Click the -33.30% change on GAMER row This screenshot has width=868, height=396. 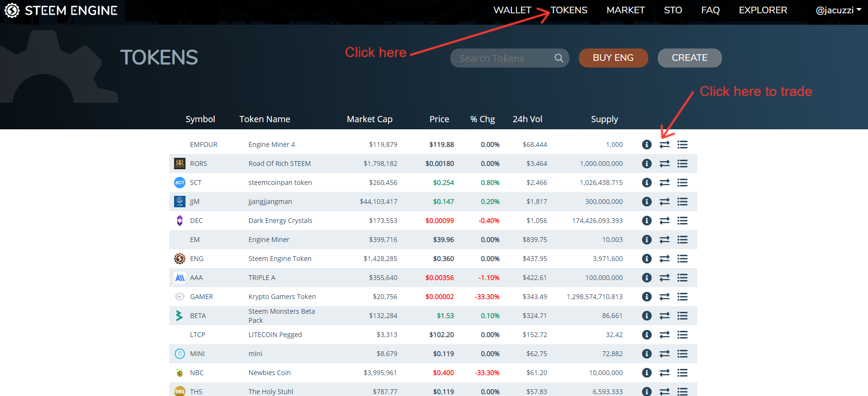tap(487, 297)
